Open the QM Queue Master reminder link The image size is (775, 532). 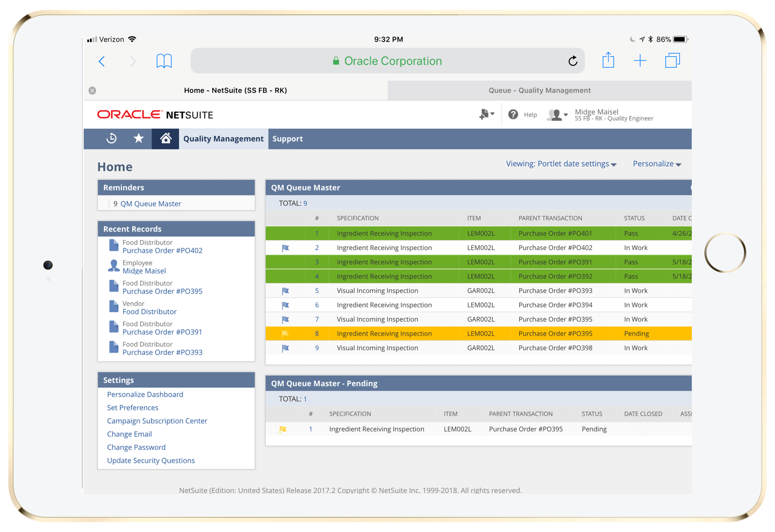pos(151,204)
